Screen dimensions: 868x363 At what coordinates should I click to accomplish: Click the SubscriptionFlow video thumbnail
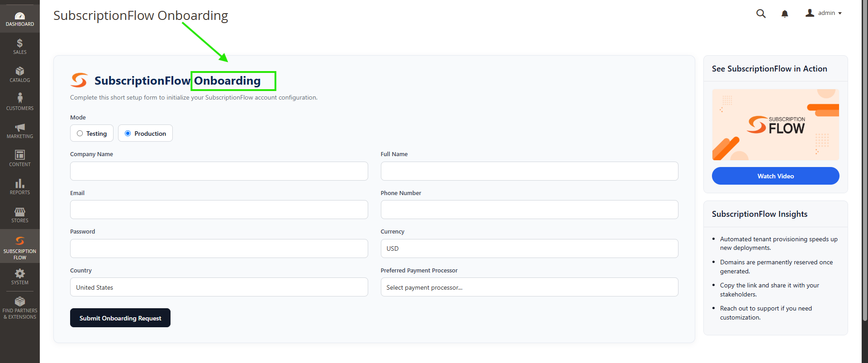coord(775,124)
